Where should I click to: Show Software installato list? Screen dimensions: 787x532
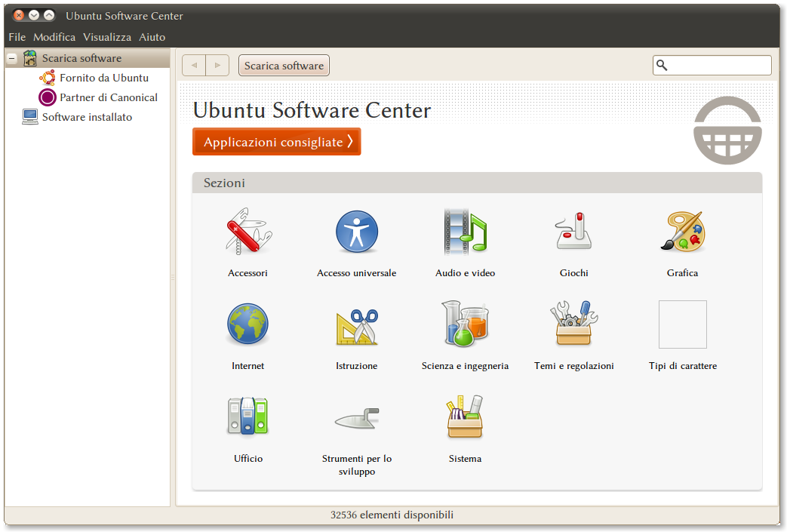87,117
